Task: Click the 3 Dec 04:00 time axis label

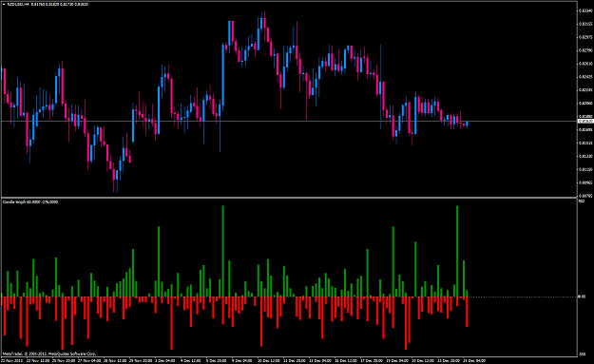Action: (164, 360)
